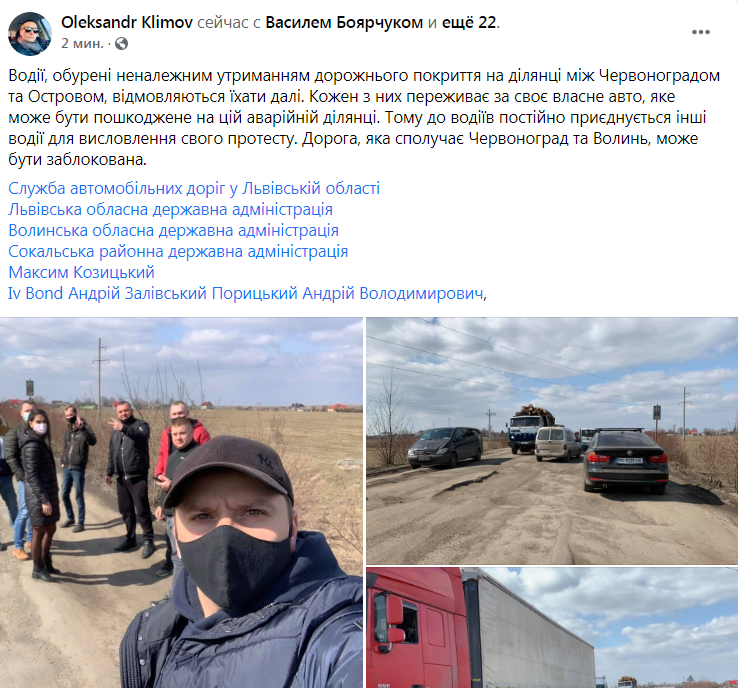This screenshot has width=738, height=688.
Task: Open the Oleksandr Klimov profile name link
Action: coord(127,22)
